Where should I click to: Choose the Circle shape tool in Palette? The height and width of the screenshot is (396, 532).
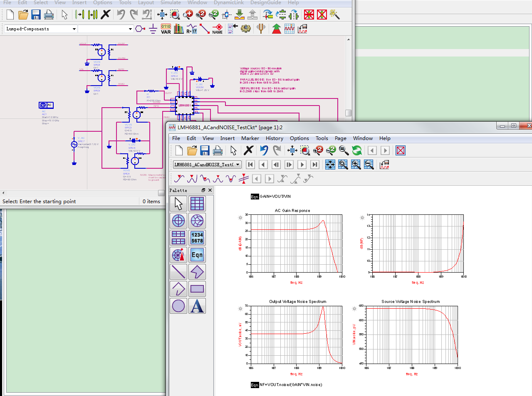178,306
